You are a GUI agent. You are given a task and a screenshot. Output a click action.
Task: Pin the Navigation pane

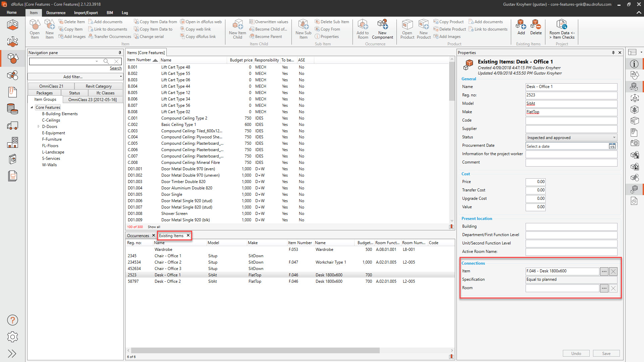click(x=120, y=53)
